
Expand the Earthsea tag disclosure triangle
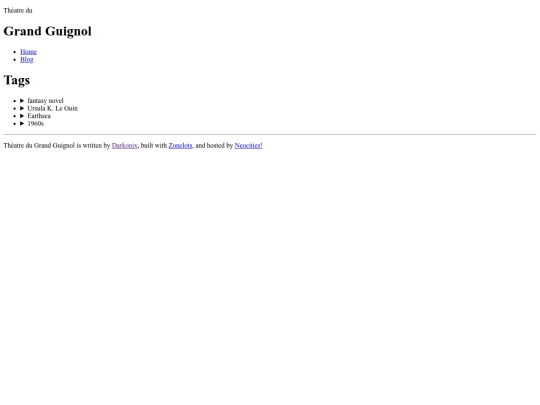click(22, 116)
